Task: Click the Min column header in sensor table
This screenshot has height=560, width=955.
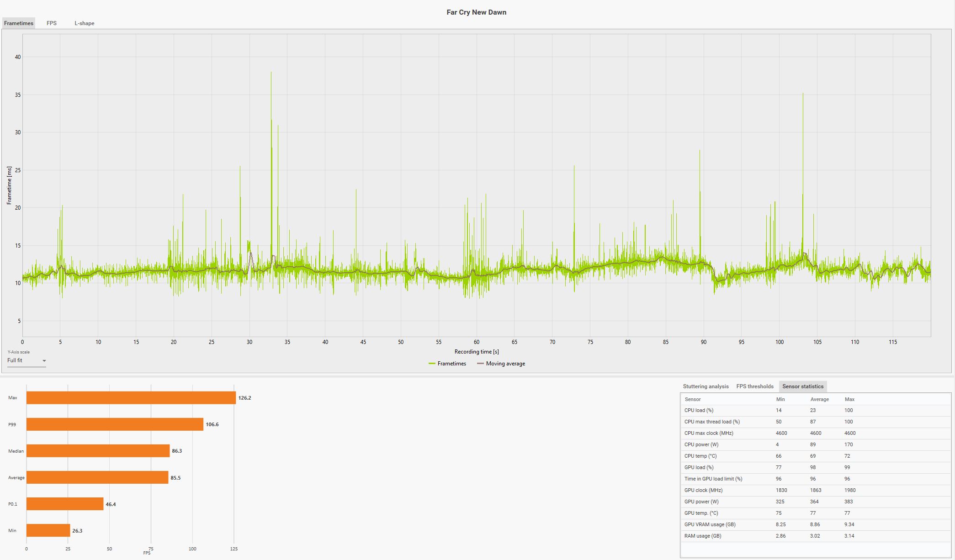Action: (780, 399)
